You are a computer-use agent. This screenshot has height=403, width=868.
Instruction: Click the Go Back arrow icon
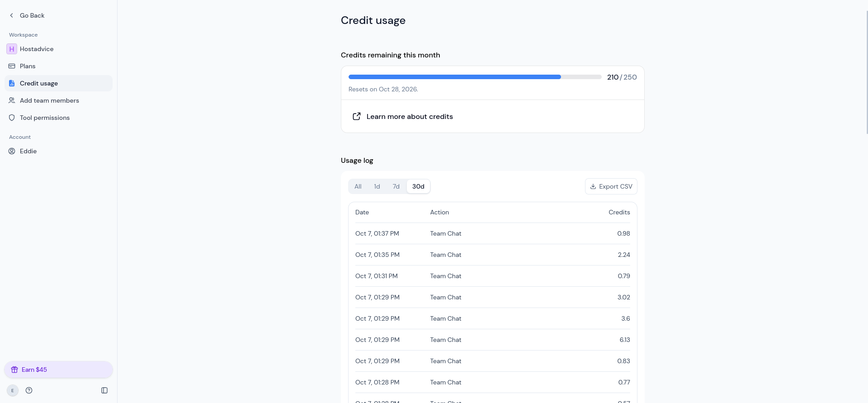point(12,15)
